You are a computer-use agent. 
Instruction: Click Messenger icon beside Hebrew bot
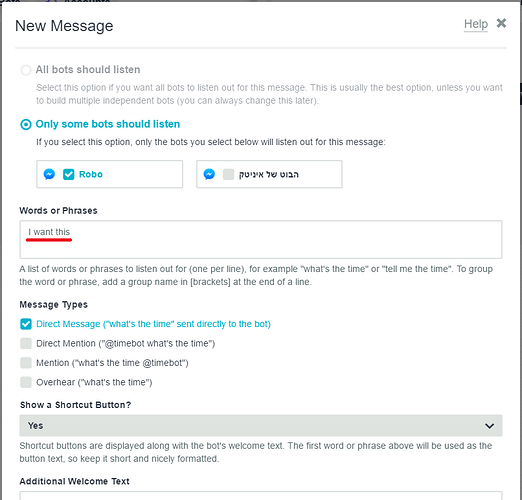click(209, 174)
